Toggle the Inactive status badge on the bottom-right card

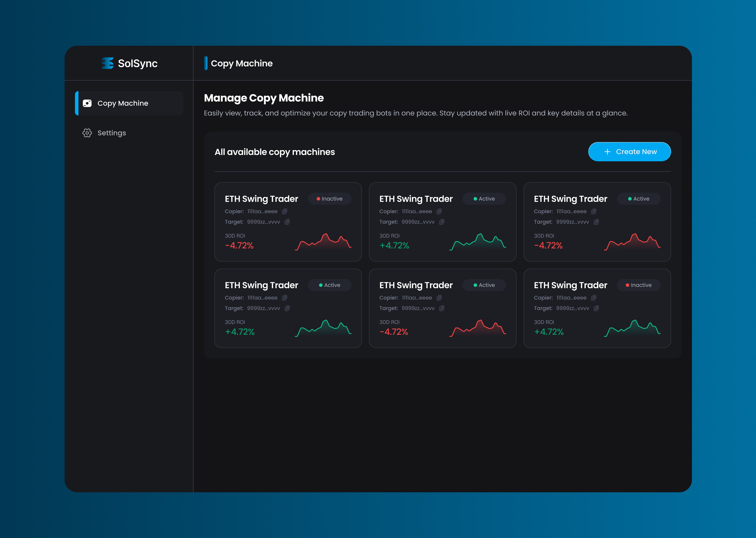pos(639,285)
